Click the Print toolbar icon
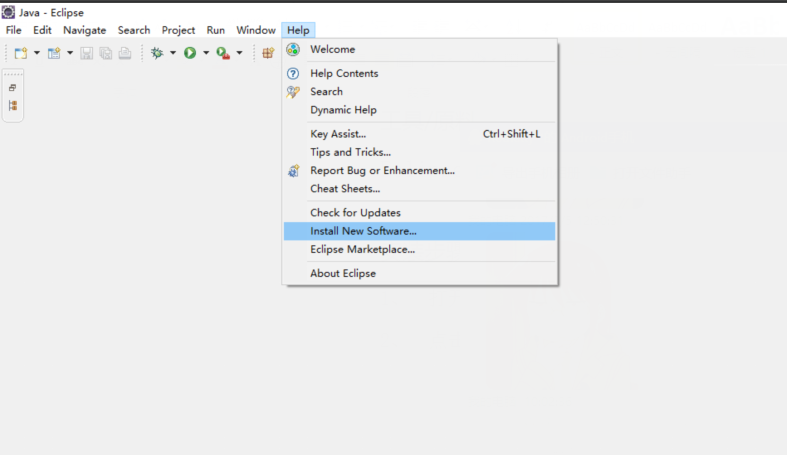The height and width of the screenshot is (455, 787). [x=125, y=53]
